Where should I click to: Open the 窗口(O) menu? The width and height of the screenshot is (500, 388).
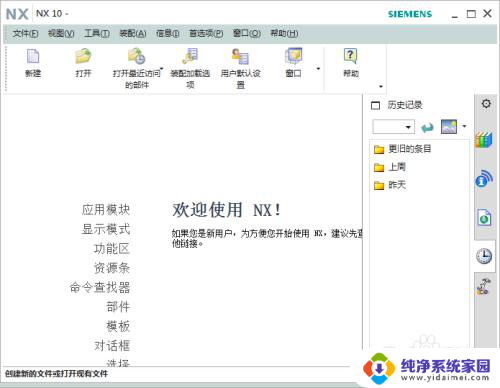click(247, 33)
